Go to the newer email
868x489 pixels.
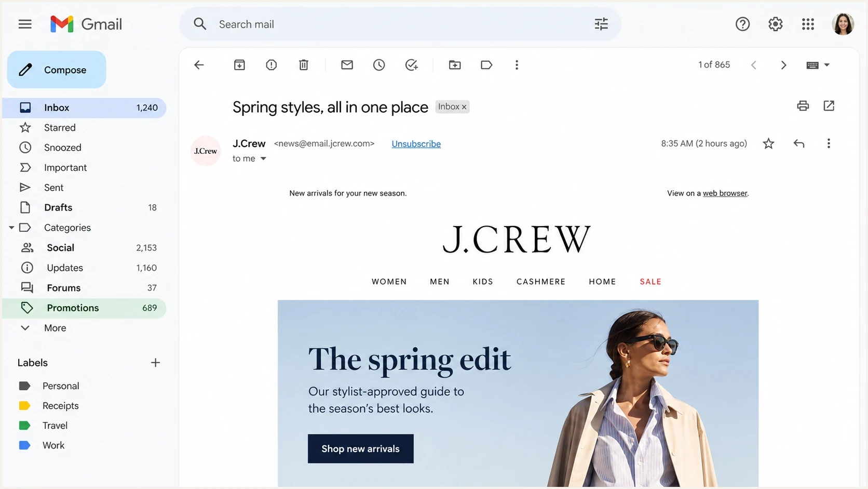pyautogui.click(x=754, y=65)
